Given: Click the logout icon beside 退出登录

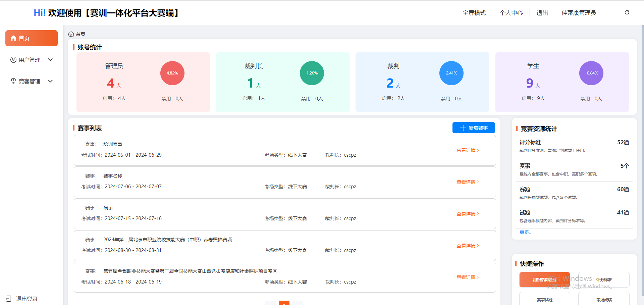Looking at the screenshot, I should tap(8, 299).
